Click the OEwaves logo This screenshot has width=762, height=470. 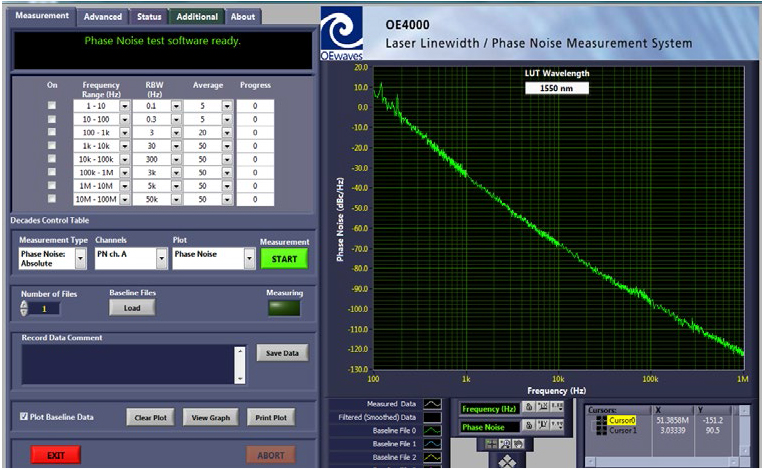point(342,33)
